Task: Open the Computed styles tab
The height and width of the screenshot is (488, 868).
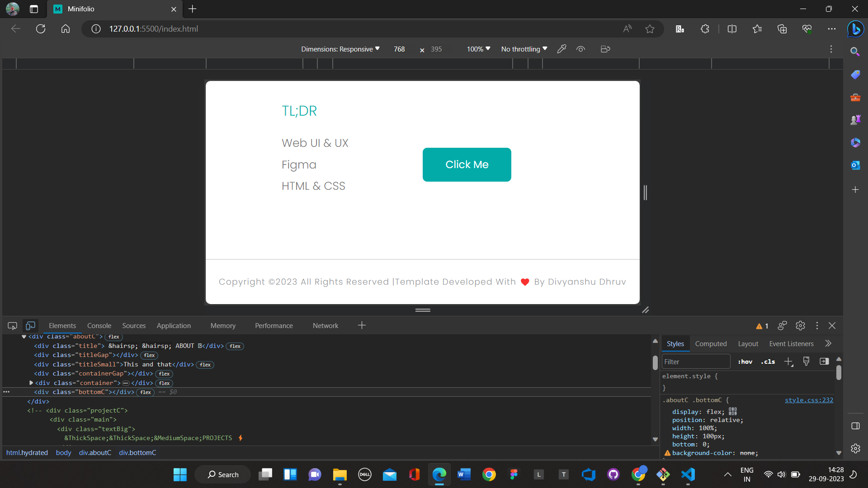Action: [x=711, y=344]
